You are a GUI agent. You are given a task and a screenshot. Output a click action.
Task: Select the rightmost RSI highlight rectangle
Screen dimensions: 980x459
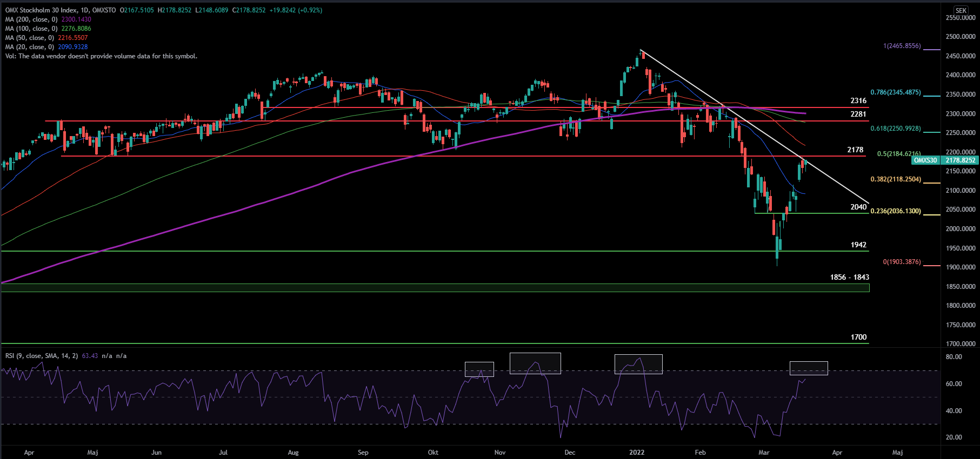(809, 368)
